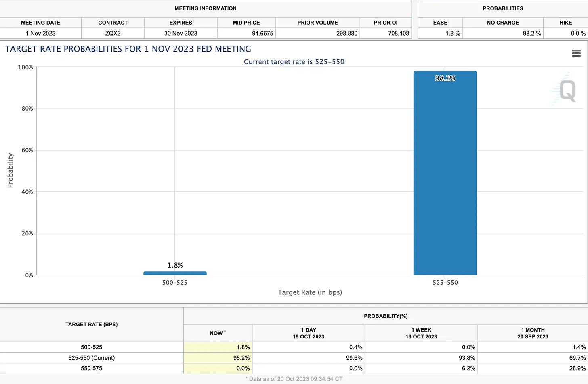Click the 525-550 x-axis label
This screenshot has width=588, height=384.
(x=445, y=283)
